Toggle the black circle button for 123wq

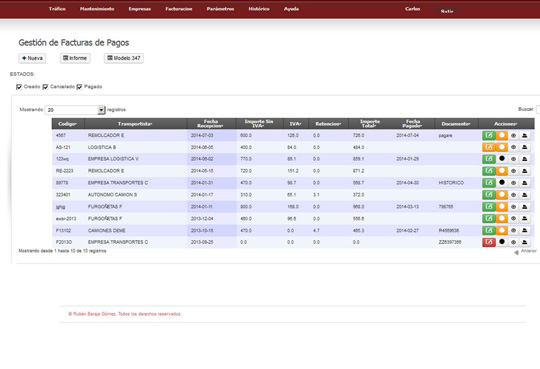pos(502,158)
